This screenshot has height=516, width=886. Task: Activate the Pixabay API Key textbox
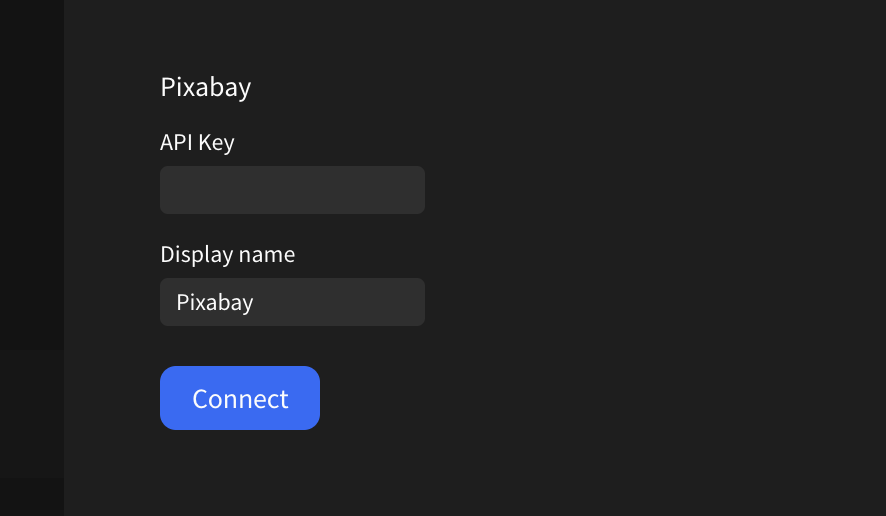coord(292,190)
